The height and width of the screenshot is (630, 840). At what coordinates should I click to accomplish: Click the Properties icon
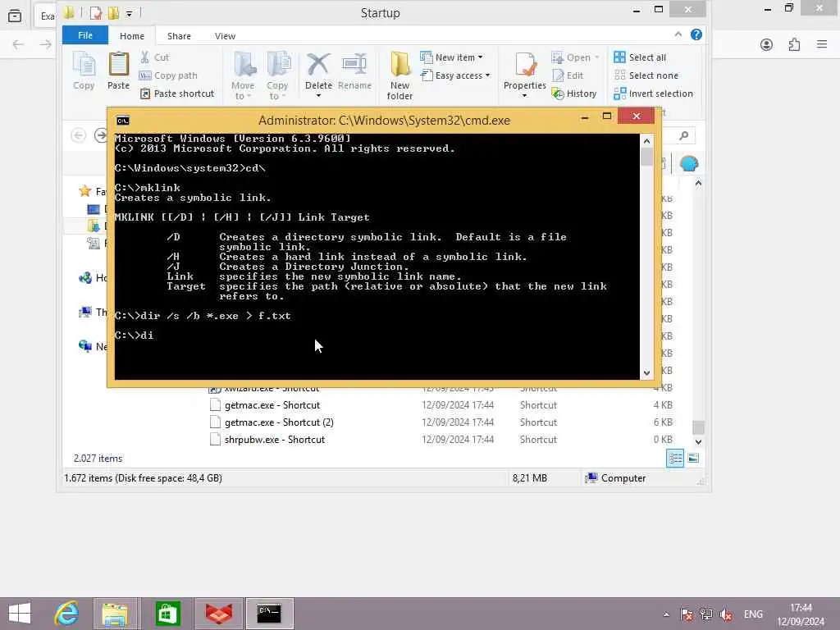click(x=525, y=66)
